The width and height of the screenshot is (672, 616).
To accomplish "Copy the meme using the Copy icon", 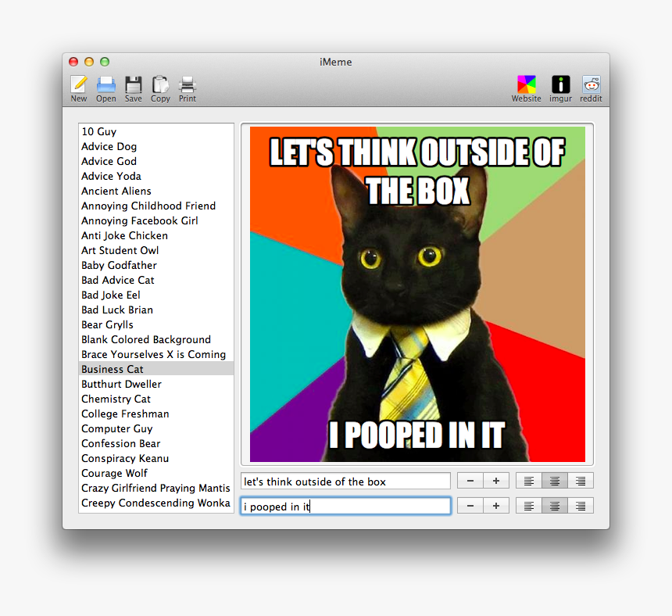I will click(160, 85).
